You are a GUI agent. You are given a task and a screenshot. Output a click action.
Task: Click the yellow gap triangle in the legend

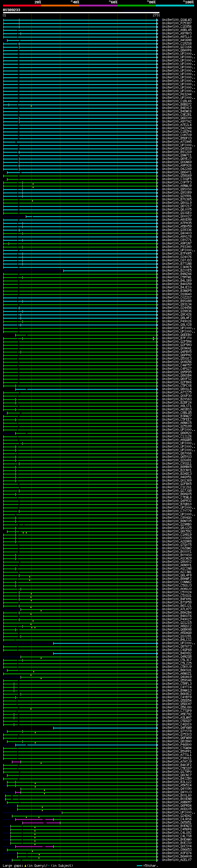(x=25, y=866)
